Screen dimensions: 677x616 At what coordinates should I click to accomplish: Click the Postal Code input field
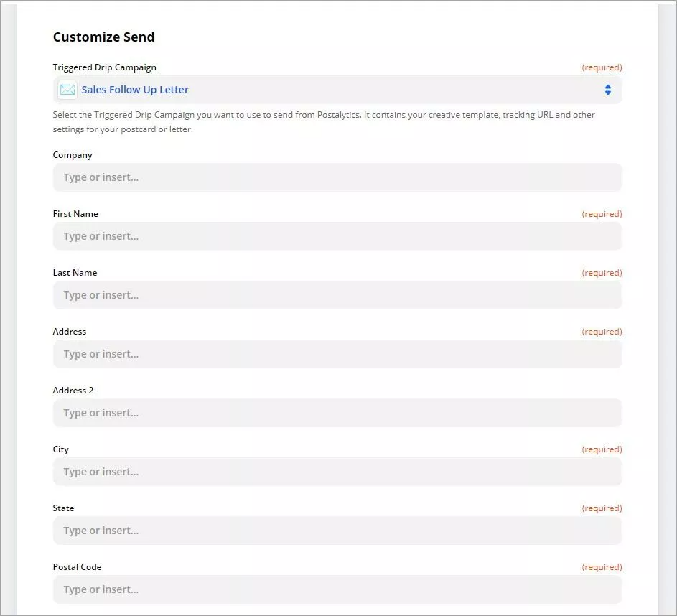coord(337,589)
